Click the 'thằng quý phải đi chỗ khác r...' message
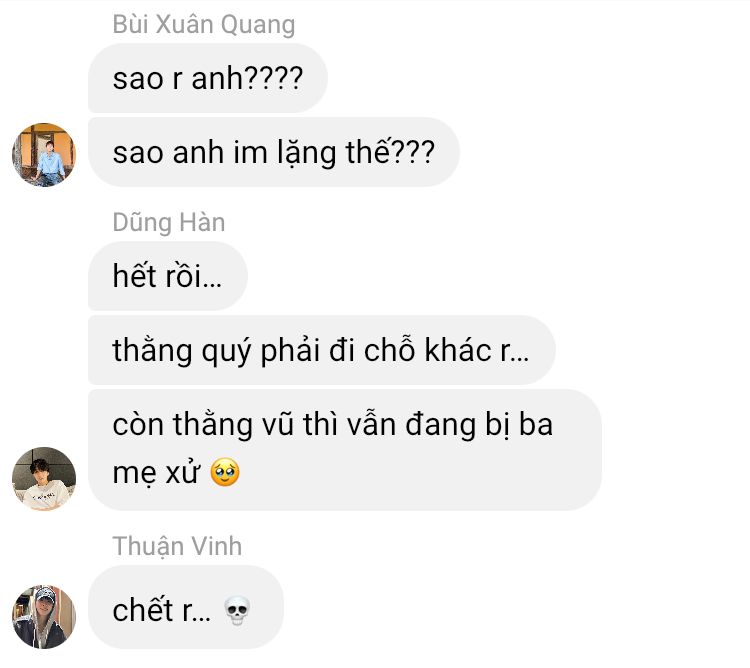The height and width of the screenshot is (668, 750). point(322,350)
